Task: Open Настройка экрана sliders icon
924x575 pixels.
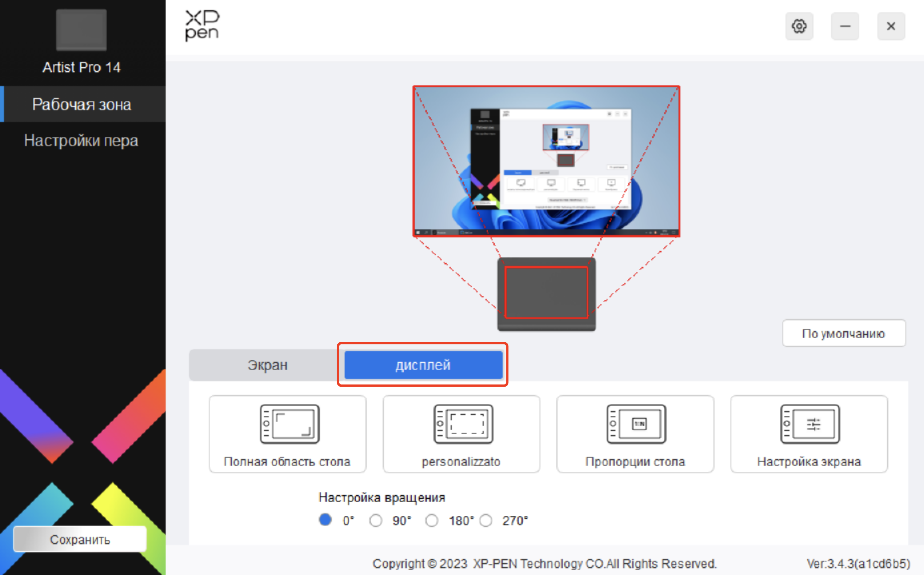Action: (x=810, y=424)
